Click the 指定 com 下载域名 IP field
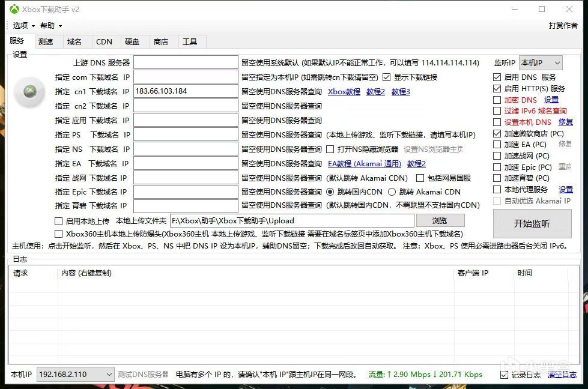The image size is (588, 389). tap(186, 77)
